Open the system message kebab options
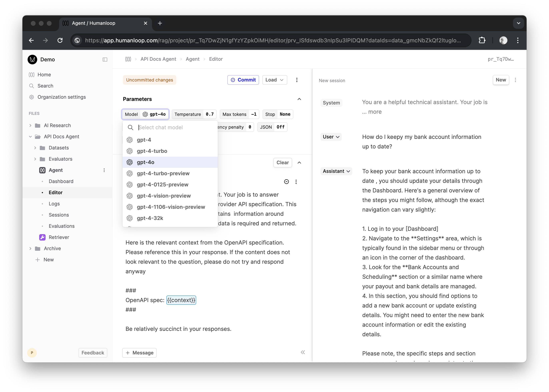The height and width of the screenshot is (392, 549). pos(296,182)
